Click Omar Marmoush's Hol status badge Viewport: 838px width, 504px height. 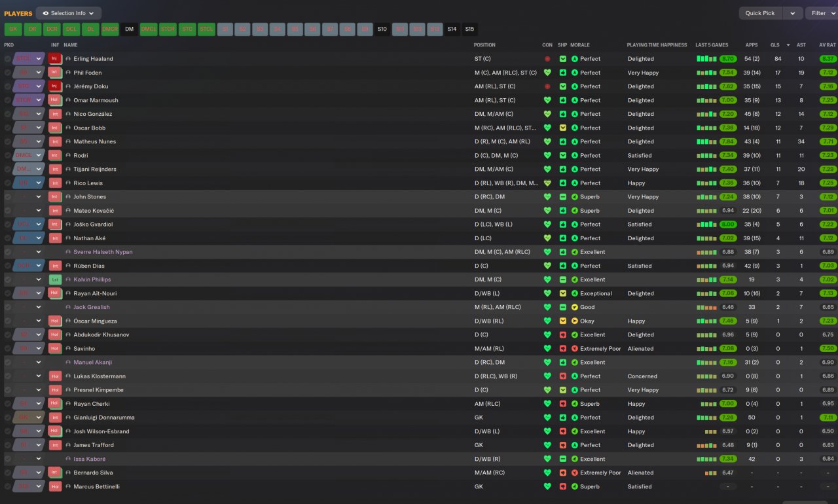tap(55, 100)
